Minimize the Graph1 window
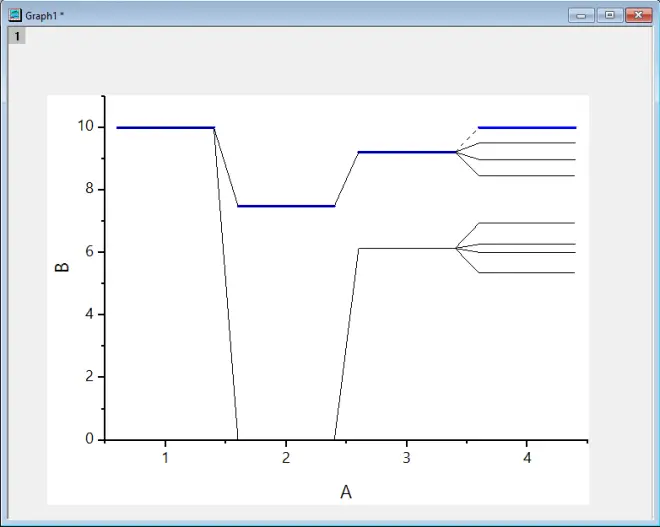This screenshot has width=660, height=527. coord(581,16)
